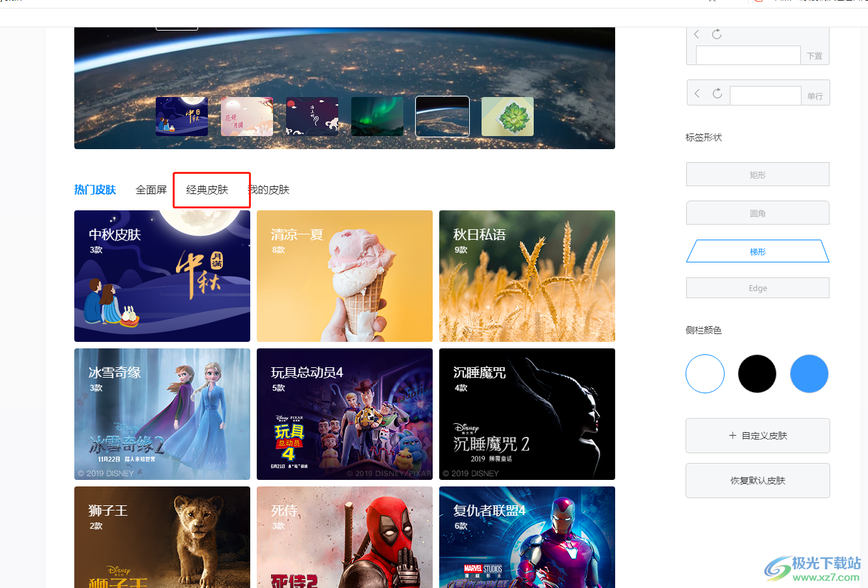This screenshot has height=588, width=868.
Task: Choose the blue sidebar color
Action: click(809, 374)
